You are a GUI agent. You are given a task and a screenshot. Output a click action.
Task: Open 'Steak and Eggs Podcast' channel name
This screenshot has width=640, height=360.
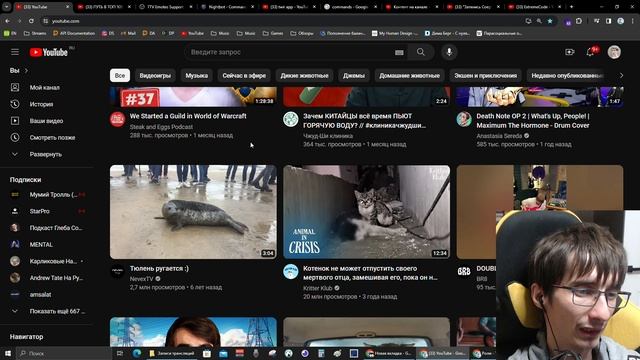(161, 127)
